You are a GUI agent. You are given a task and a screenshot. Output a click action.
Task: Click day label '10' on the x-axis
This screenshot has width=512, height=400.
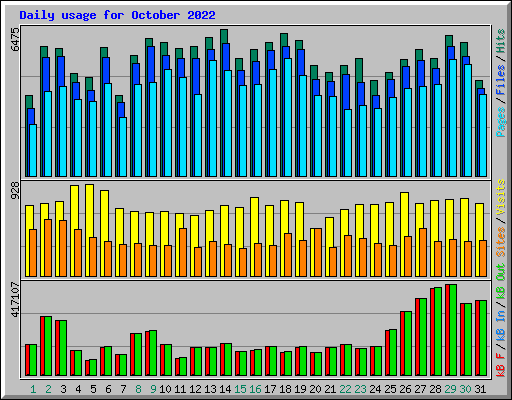165,389
